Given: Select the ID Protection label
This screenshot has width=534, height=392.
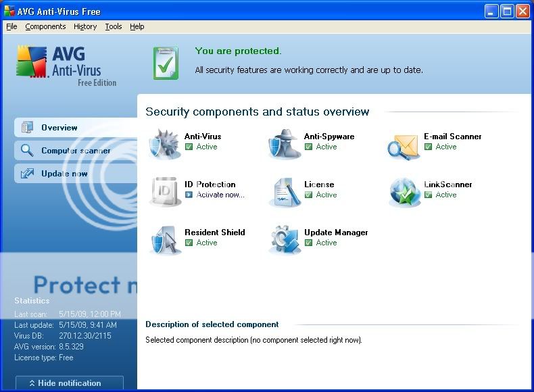Looking at the screenshot, I should pos(210,185).
